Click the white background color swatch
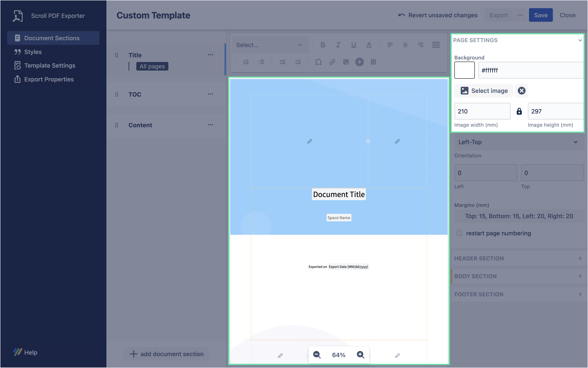Viewport: 588px width, 368px height. click(464, 70)
